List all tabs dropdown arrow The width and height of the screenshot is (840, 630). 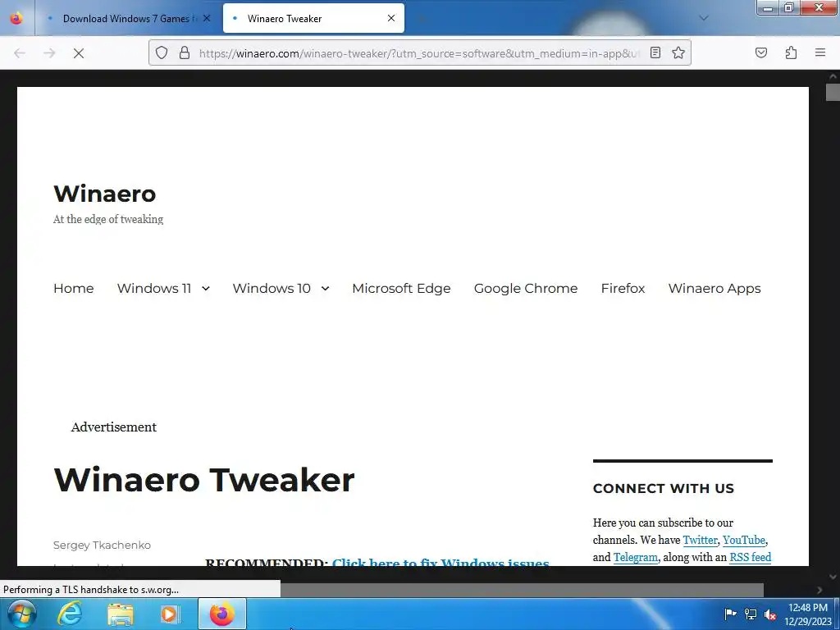[704, 18]
